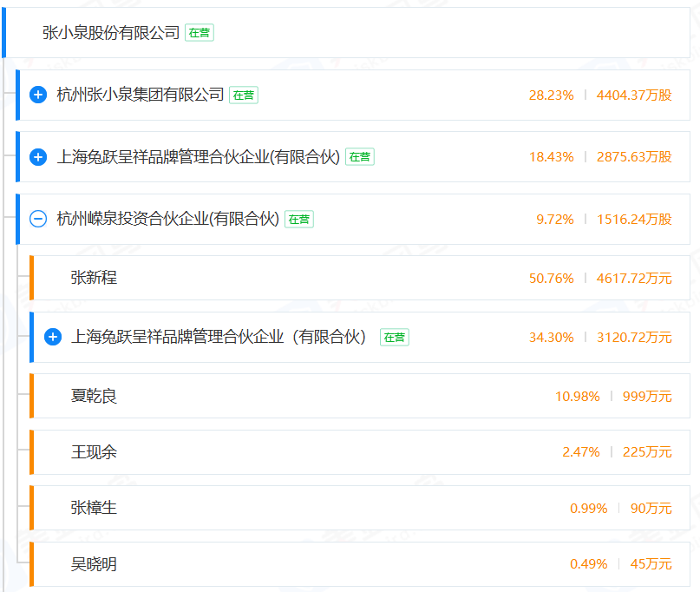Screen dimensions: 700x592
Task: Click the 34.30% stake value
Action: 552,338
